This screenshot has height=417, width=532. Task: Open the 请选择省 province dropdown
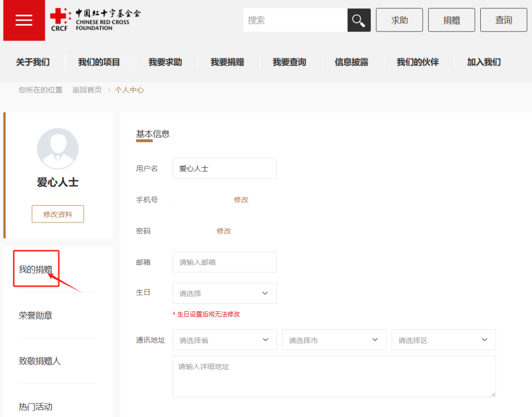pyautogui.click(x=224, y=340)
